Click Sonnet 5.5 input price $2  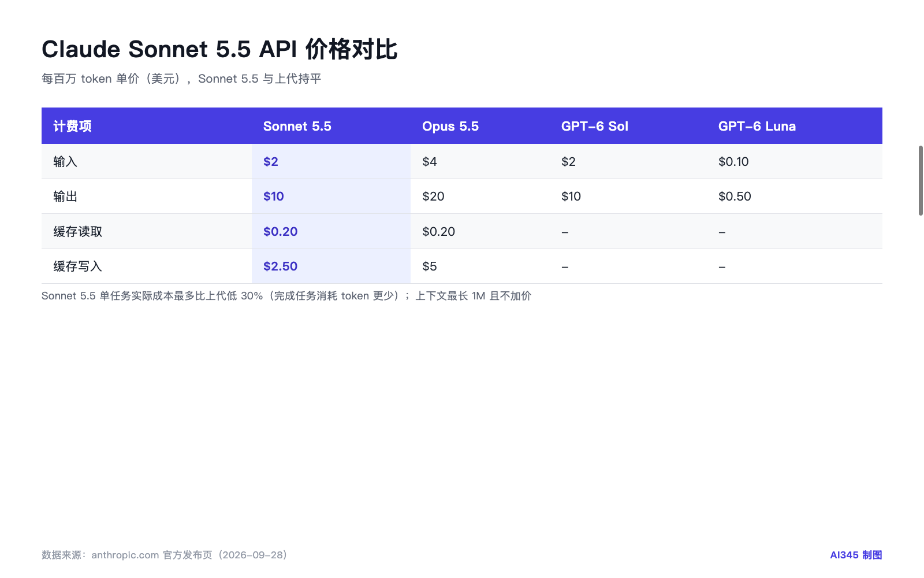(270, 162)
